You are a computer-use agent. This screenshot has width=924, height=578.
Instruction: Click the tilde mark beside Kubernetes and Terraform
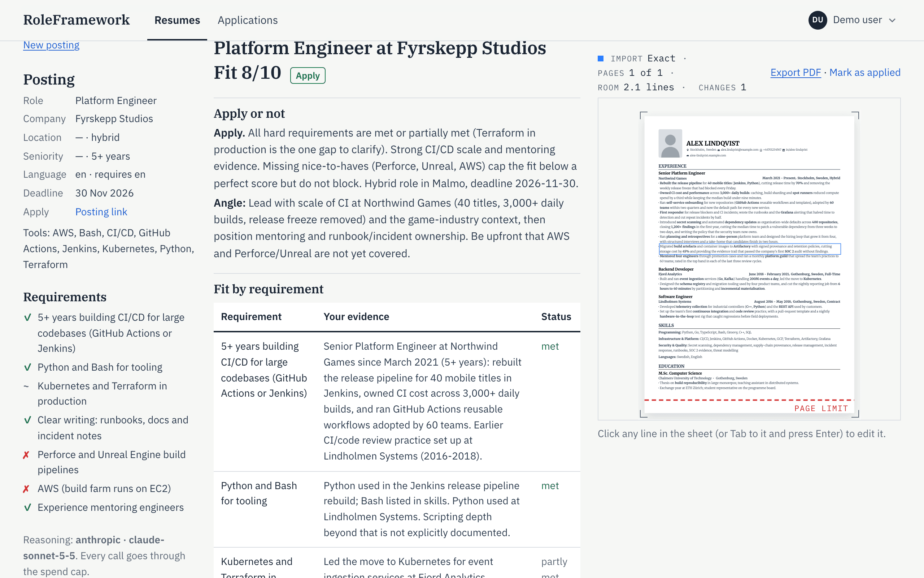(x=26, y=386)
